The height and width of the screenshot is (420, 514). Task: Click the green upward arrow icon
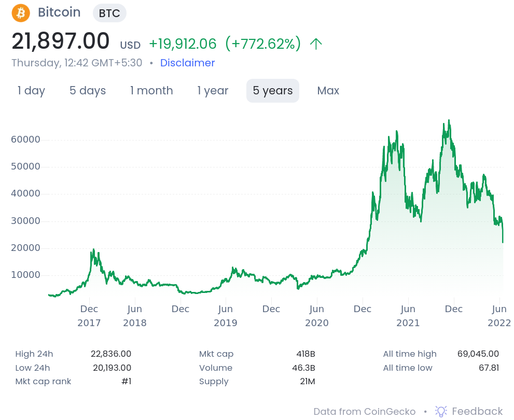coord(316,44)
